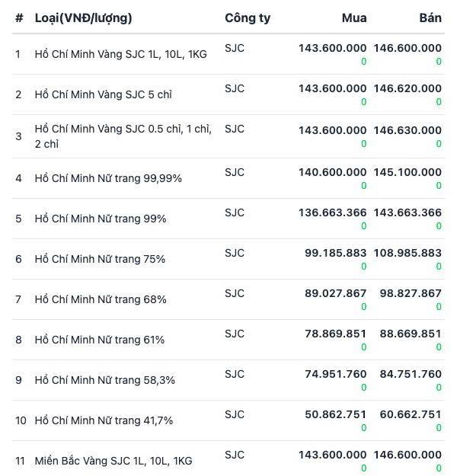The height and width of the screenshot is (476, 457).
Task: Choose Hồ Chí Minh Nữ trang 58,3% row
Action: pyautogui.click(x=228, y=380)
